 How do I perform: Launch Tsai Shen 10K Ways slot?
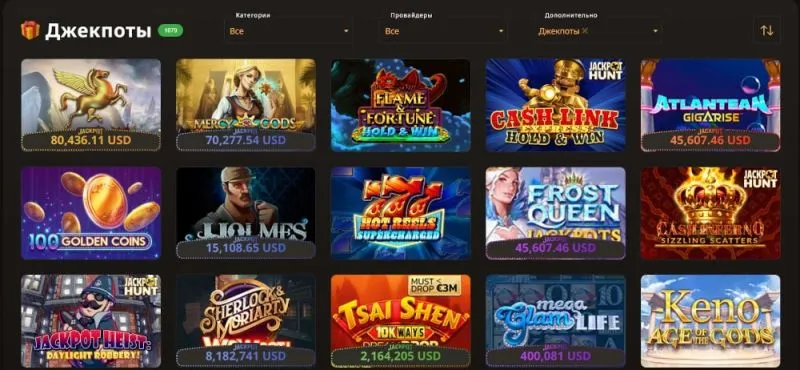pyautogui.click(x=401, y=321)
